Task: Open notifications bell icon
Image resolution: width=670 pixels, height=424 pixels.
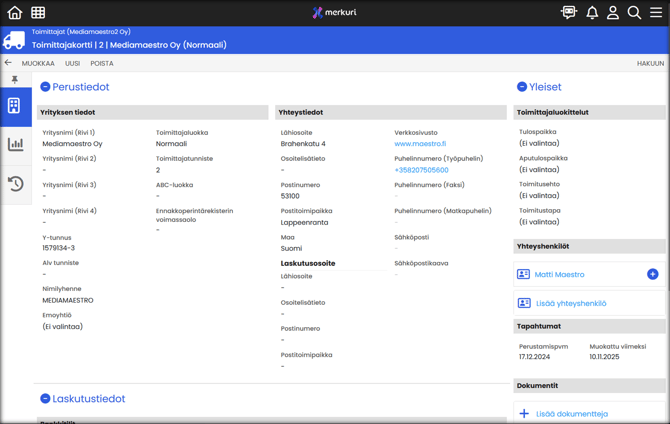Action: pos(592,13)
